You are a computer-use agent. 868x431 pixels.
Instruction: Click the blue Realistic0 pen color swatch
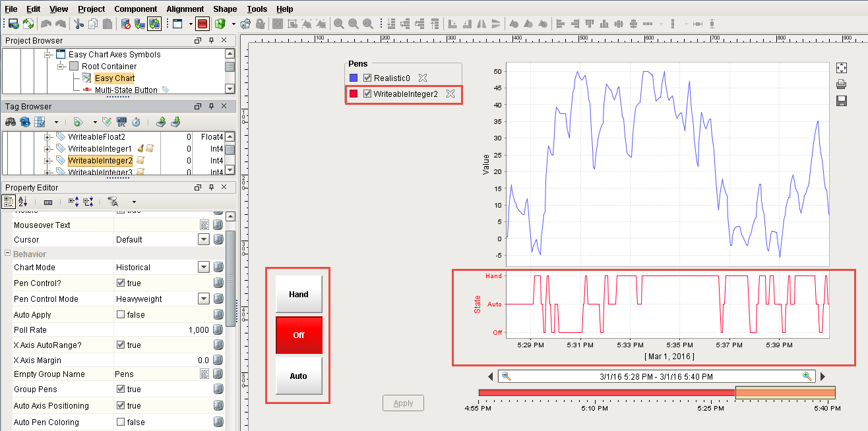354,78
